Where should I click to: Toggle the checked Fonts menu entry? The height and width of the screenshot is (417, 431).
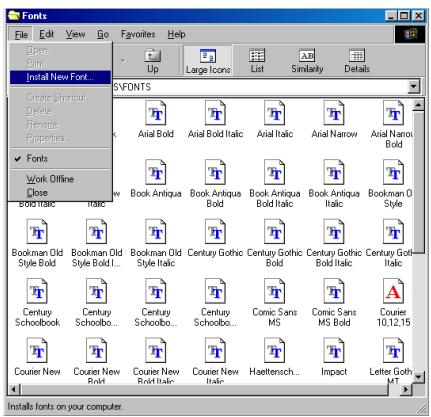(60, 158)
